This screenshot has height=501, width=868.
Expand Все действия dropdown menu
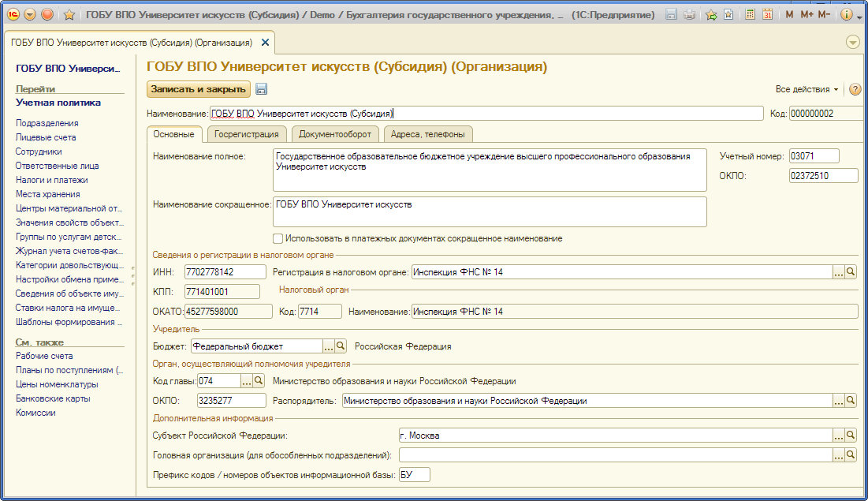pos(807,89)
